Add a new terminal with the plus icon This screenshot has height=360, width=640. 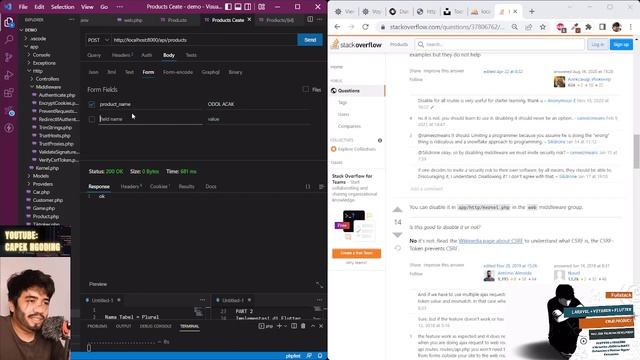[x=279, y=326]
